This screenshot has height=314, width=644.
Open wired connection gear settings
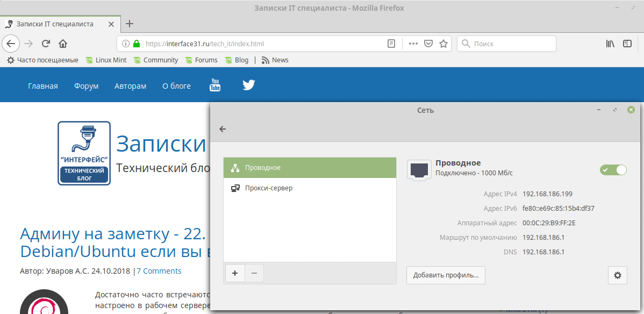click(617, 275)
